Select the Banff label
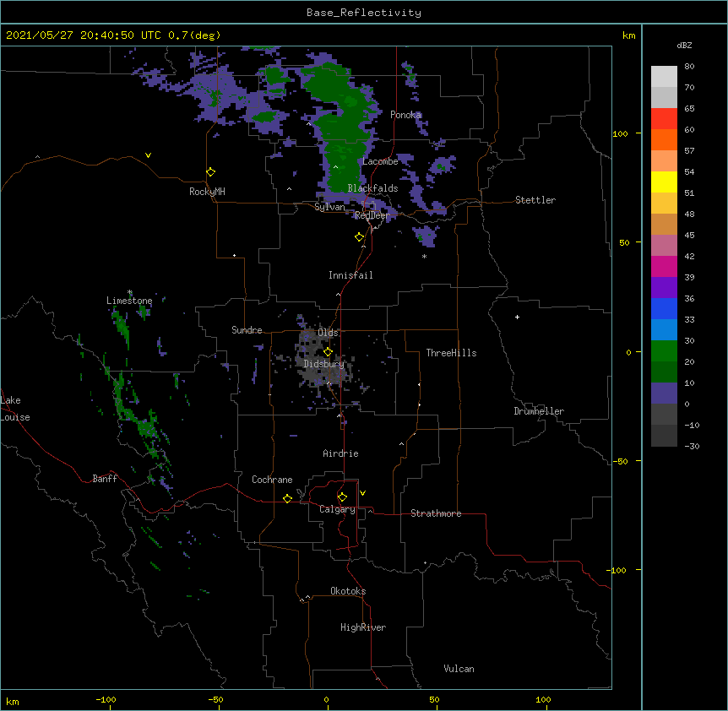Image resolution: width=728 pixels, height=711 pixels. 105,479
